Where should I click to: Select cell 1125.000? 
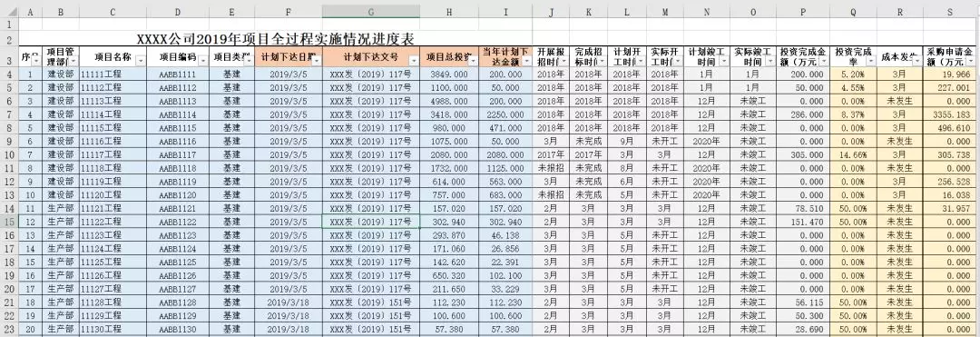pos(505,168)
